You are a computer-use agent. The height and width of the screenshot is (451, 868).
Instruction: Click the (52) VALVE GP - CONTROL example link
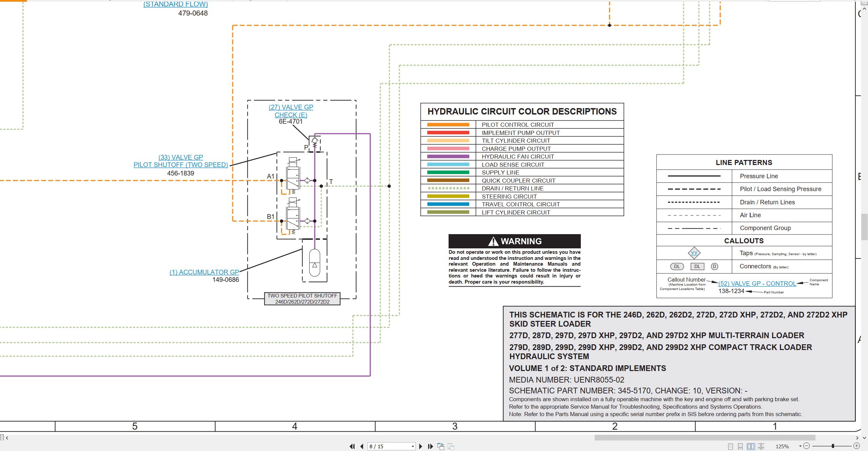[757, 284]
